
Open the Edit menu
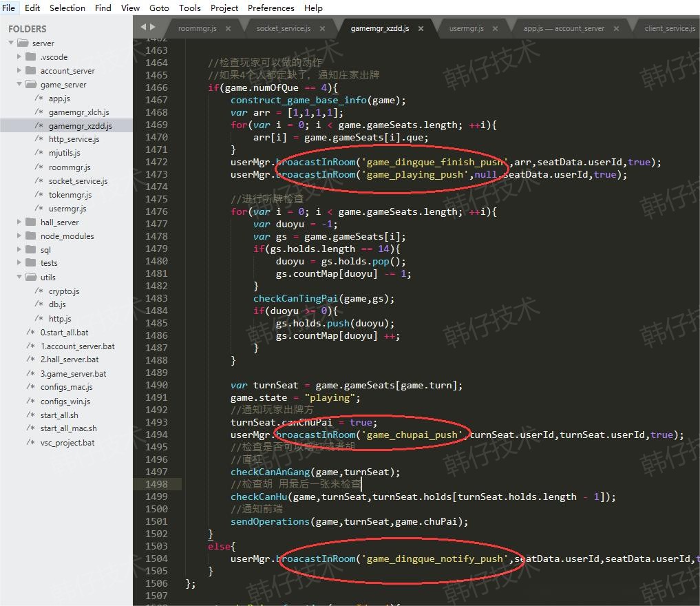[x=32, y=8]
